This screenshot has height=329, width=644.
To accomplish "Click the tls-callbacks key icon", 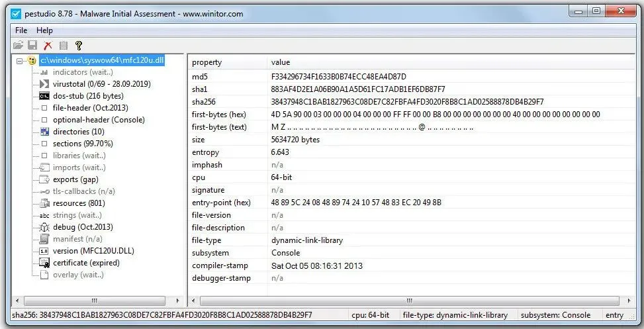I will pos(44,191).
